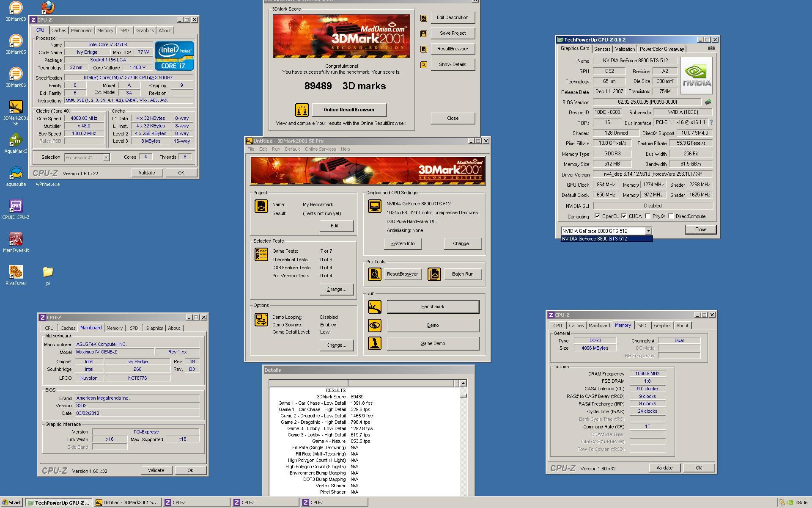Screen dimensions: 812x508
Task: Open Graphics tab in Mainboard CPU-Z window
Action: 154,328
